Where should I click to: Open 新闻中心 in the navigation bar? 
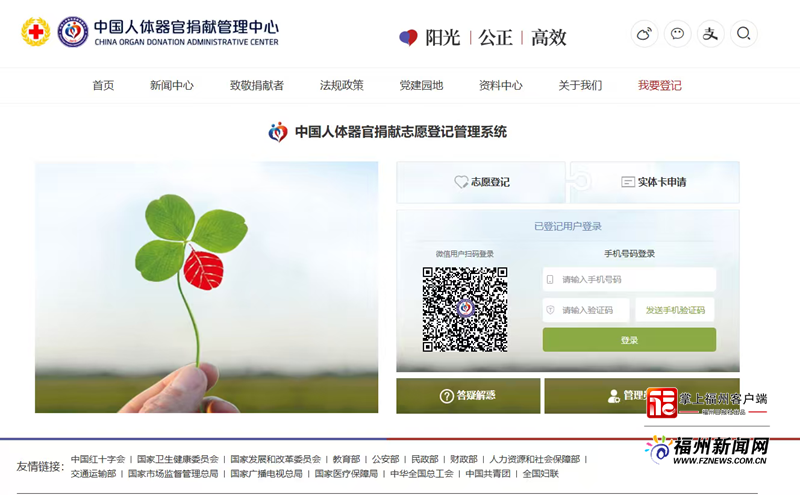click(172, 86)
